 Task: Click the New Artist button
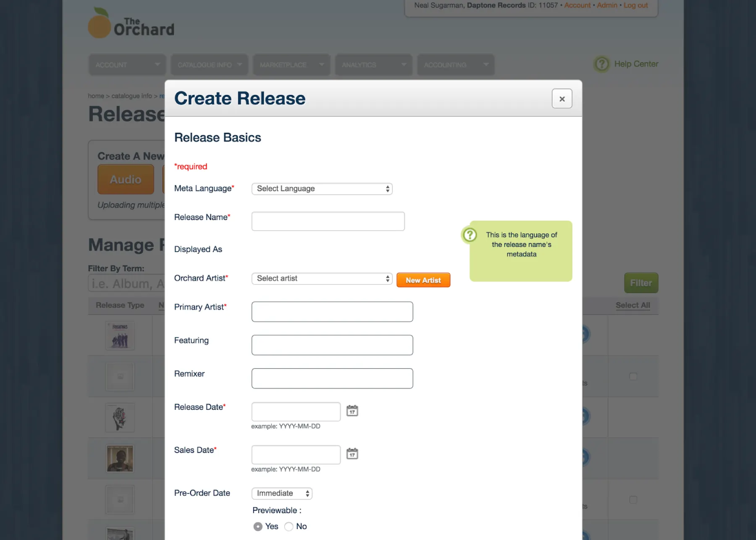point(423,280)
